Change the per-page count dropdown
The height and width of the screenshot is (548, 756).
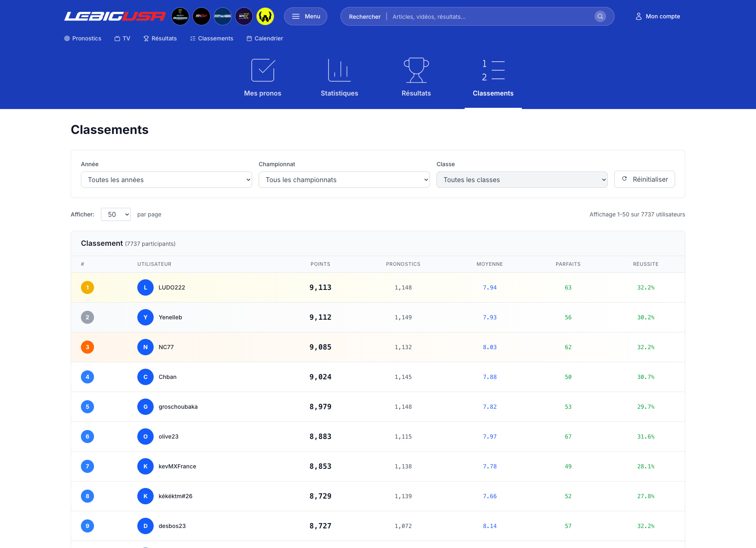[x=116, y=214]
